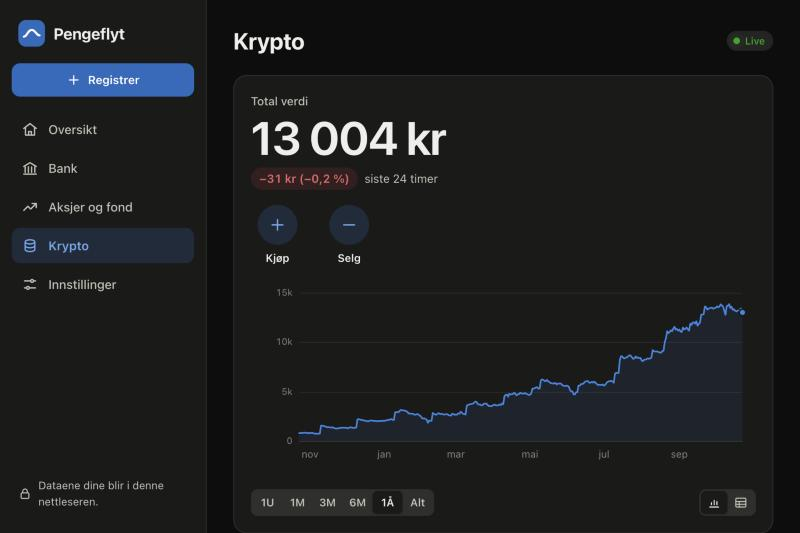The height and width of the screenshot is (533, 800).
Task: Click the house icon beside Oversikt
Action: click(30, 130)
